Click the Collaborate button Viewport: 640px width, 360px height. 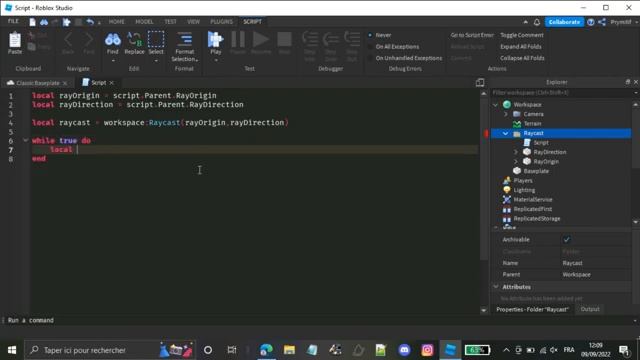(564, 22)
